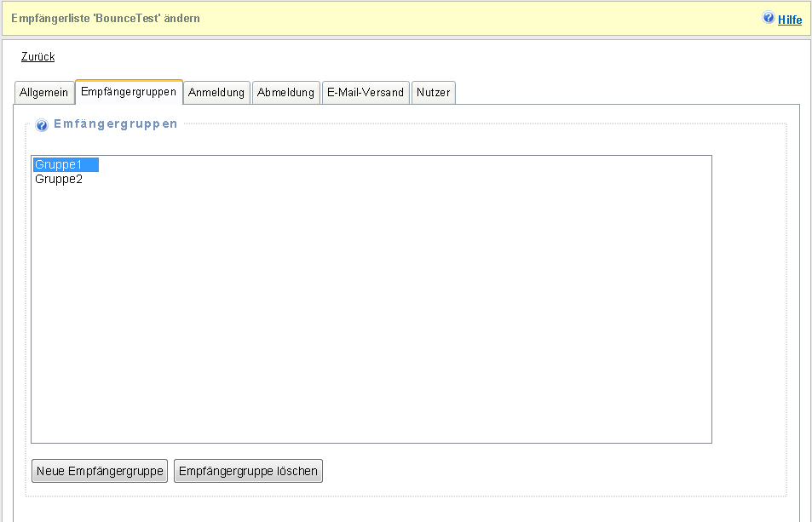The height and width of the screenshot is (522, 812).
Task: Switch to the Abmeldung tab
Action: (285, 93)
